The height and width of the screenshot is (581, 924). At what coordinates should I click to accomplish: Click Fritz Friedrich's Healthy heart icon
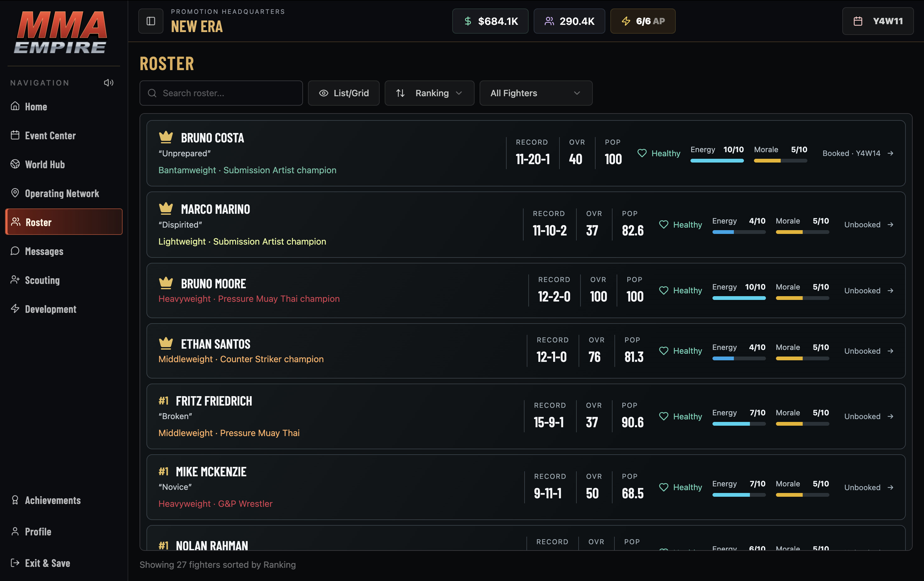pyautogui.click(x=663, y=416)
